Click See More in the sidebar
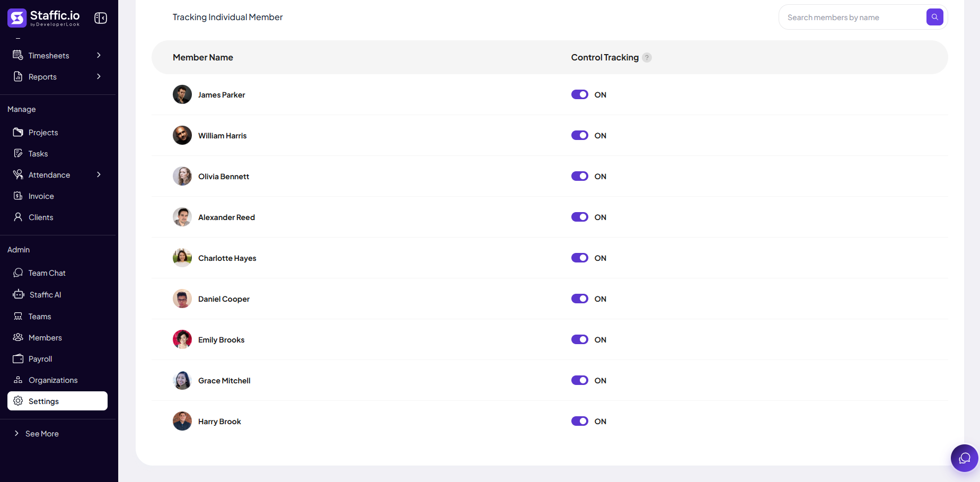The image size is (980, 482). coord(42,433)
